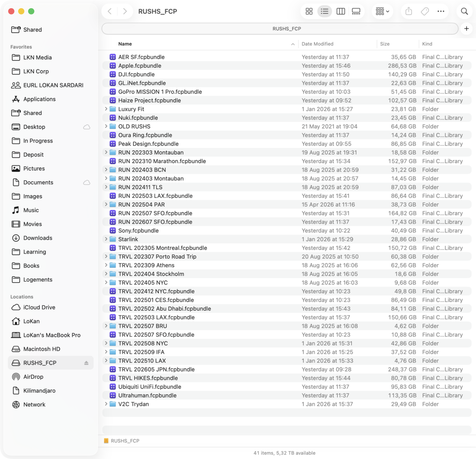This screenshot has height=459, width=476.
Task: Open Logements in sidebar
Action: pyautogui.click(x=50, y=280)
